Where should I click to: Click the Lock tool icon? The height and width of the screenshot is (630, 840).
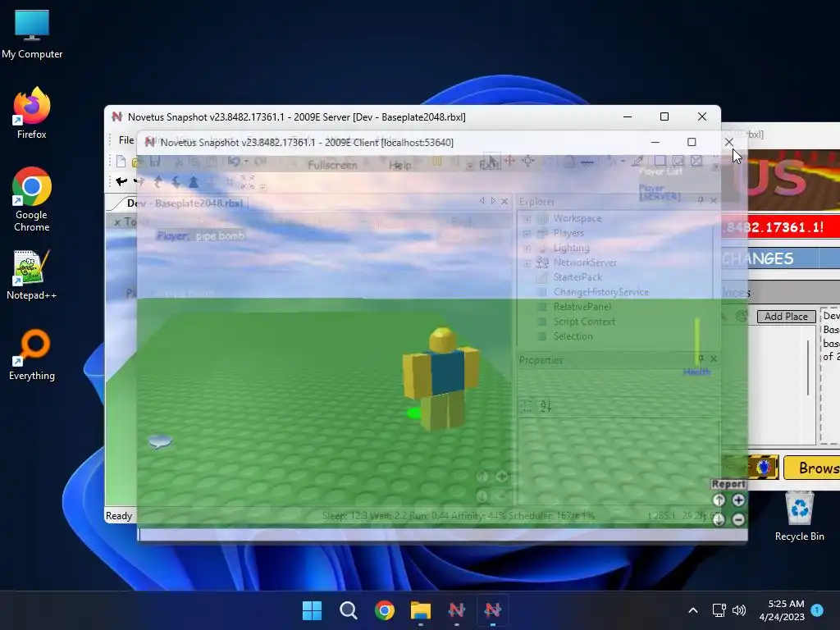pyautogui.click(x=569, y=161)
